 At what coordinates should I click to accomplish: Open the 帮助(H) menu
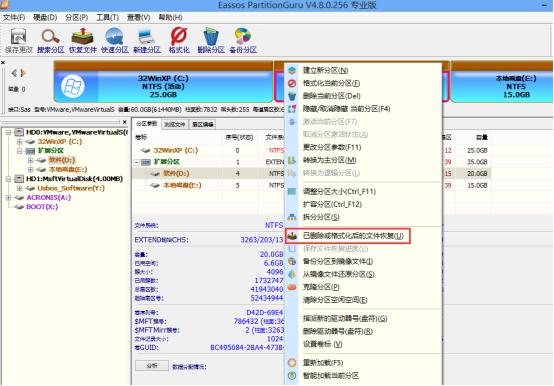(170, 17)
